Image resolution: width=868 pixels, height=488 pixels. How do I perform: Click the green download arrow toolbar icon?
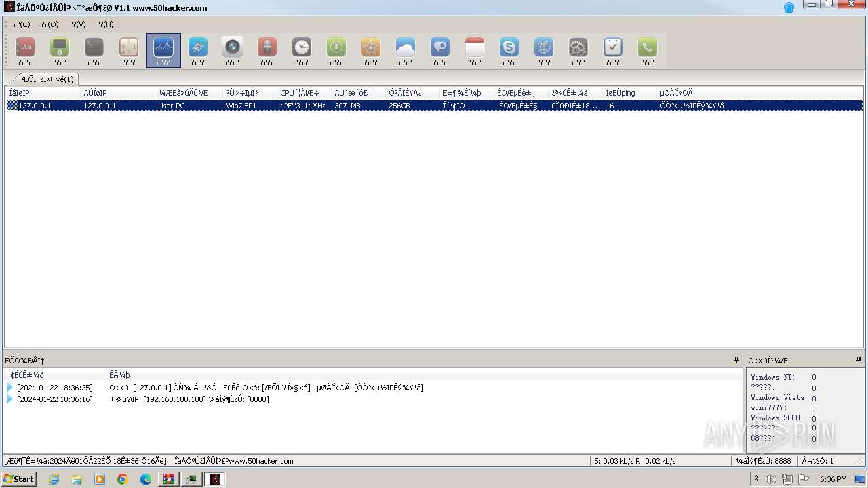point(336,50)
